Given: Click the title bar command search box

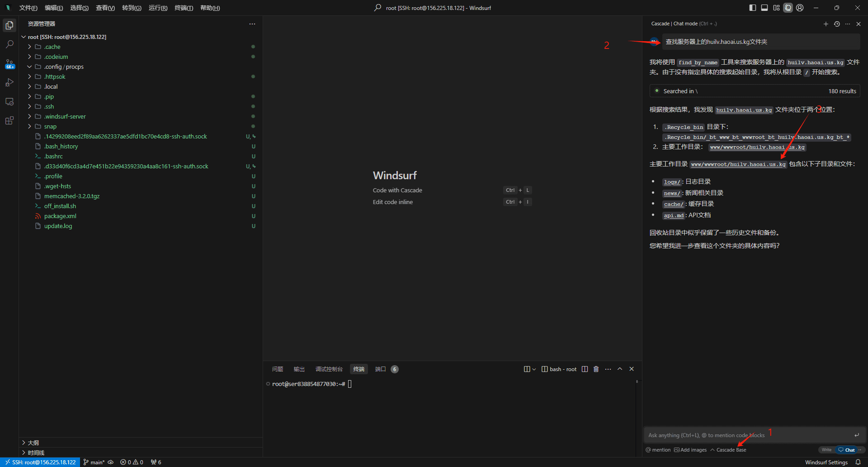Looking at the screenshot, I should (x=433, y=8).
